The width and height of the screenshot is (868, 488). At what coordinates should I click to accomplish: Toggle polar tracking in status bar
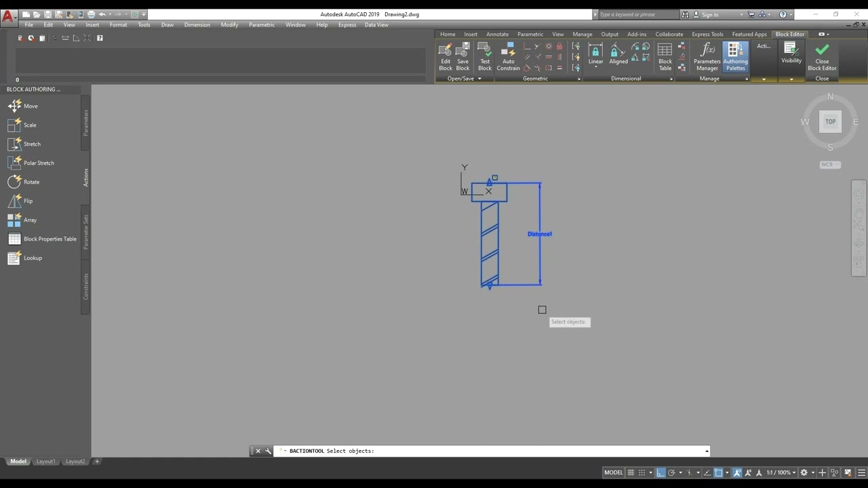[x=671, y=472]
